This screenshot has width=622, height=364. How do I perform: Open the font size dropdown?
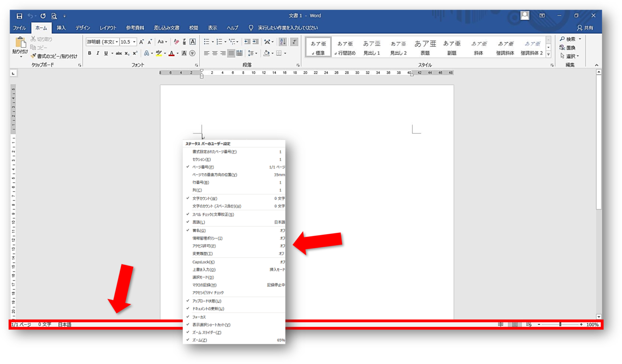click(134, 42)
